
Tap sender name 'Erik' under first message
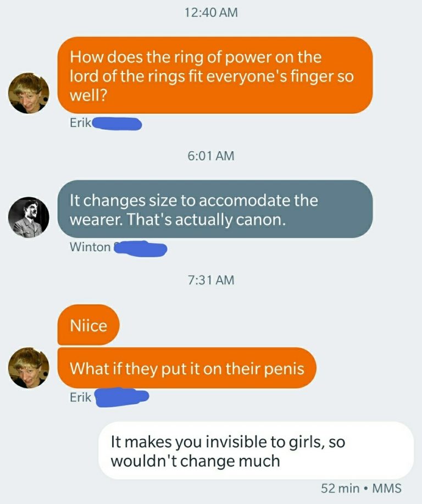click(x=80, y=123)
